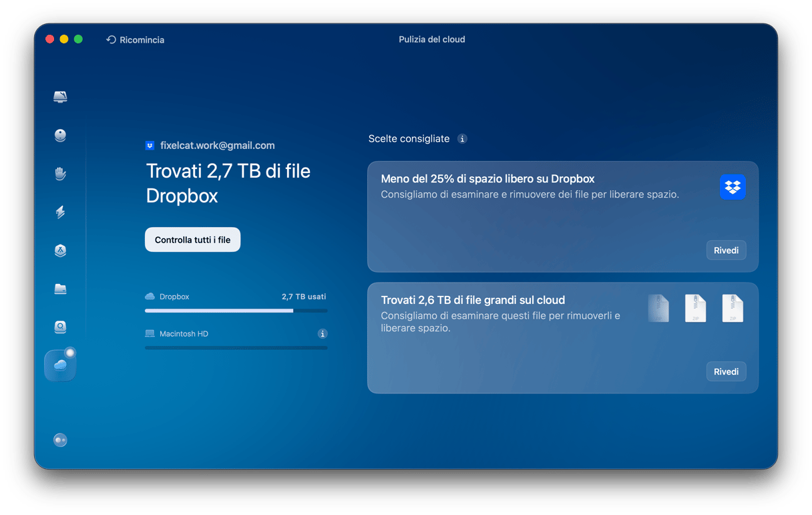
Task: Open the Applications module icon
Action: coord(60,250)
